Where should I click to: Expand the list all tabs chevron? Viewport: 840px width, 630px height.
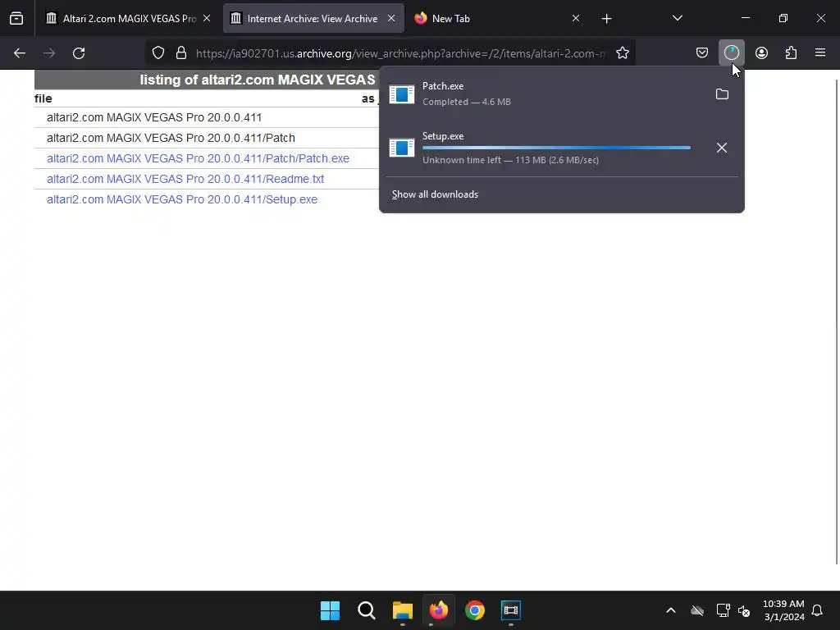(677, 18)
